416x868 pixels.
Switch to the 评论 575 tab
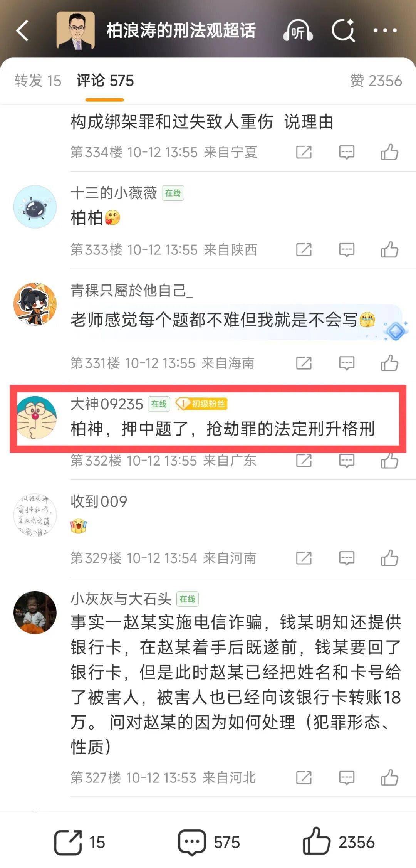point(105,81)
